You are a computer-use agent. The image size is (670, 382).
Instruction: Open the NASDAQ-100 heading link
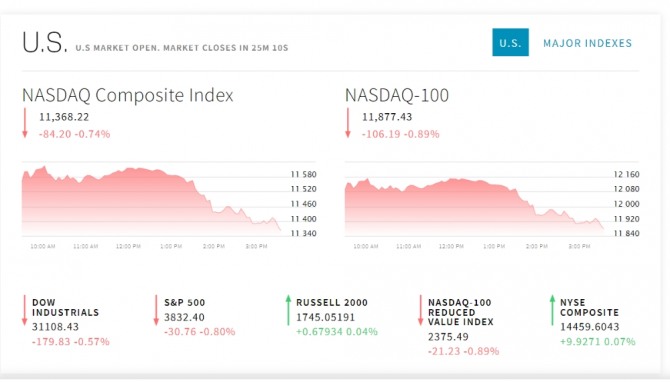[397, 95]
